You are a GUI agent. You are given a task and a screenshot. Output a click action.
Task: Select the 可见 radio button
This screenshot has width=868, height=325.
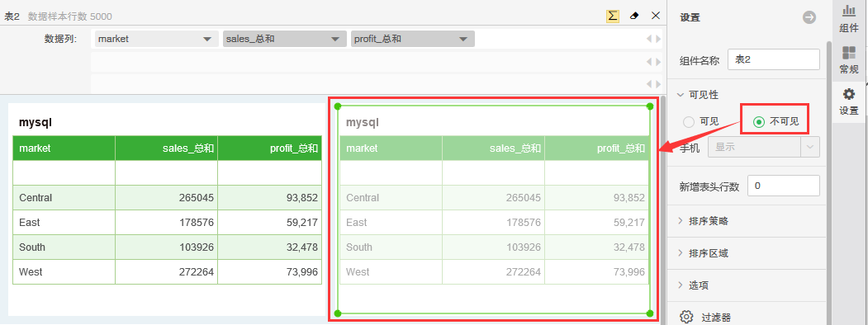pos(689,122)
